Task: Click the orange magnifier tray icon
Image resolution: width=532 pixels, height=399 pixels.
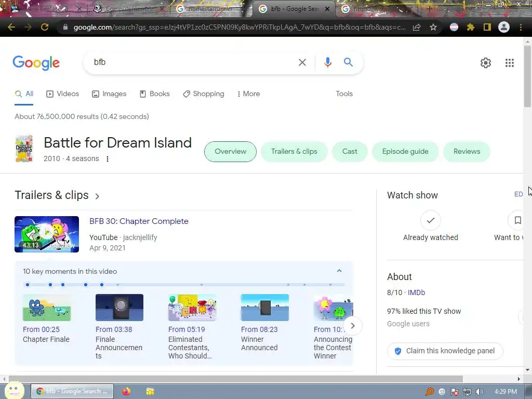Action: click(430, 392)
